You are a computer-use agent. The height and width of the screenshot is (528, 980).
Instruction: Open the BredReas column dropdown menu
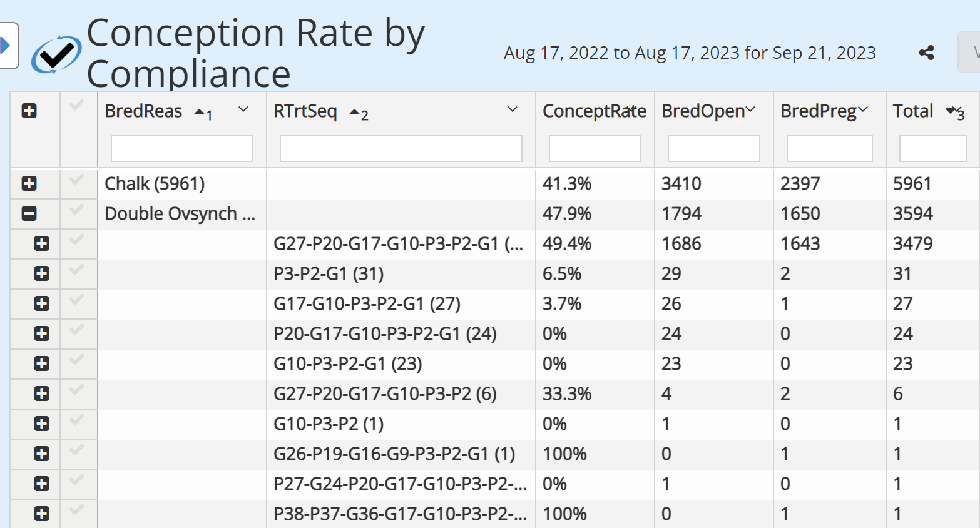coord(243,110)
